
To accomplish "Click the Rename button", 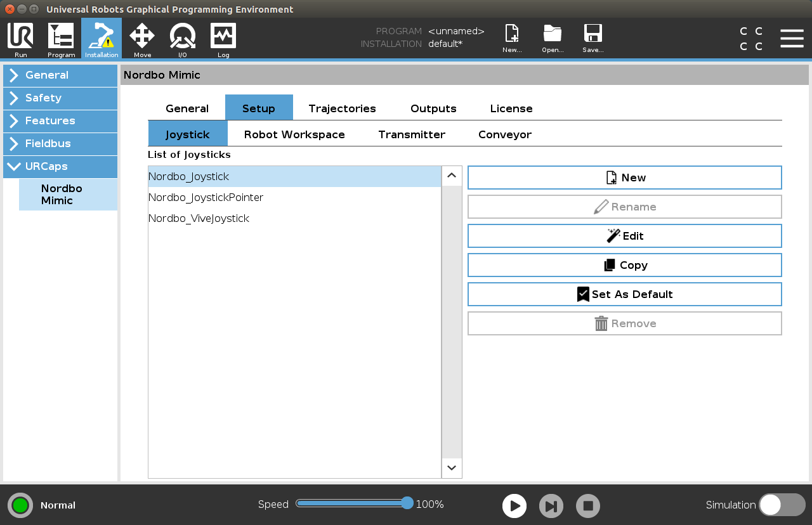I will point(625,207).
